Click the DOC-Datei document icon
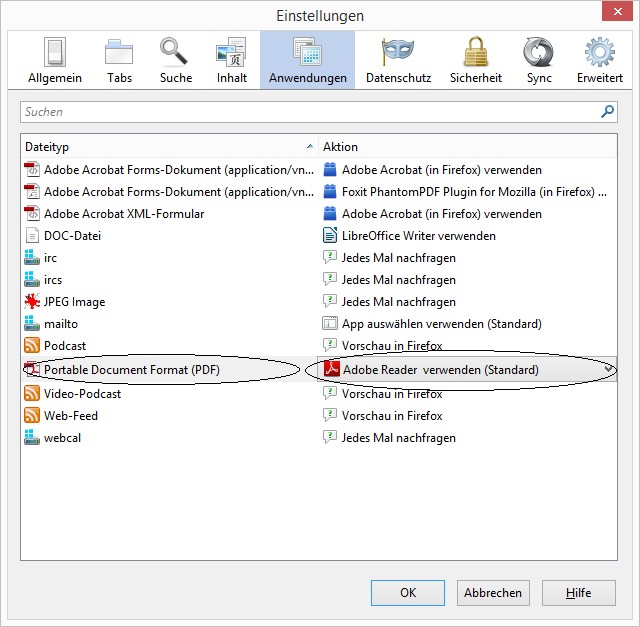640x627 pixels. pos(32,236)
